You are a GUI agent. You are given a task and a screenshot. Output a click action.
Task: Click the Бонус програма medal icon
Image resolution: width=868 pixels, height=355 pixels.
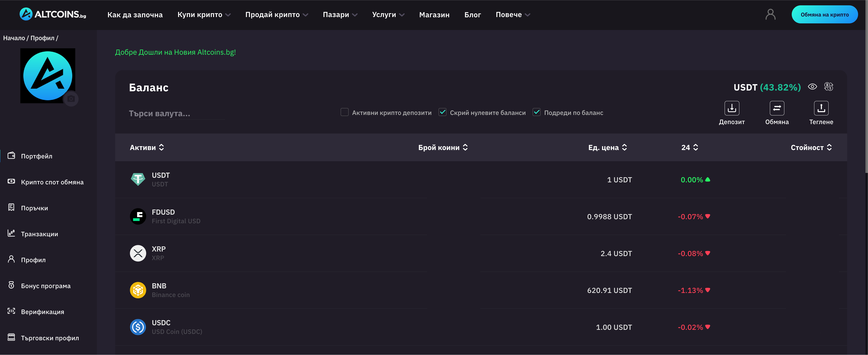click(x=11, y=285)
